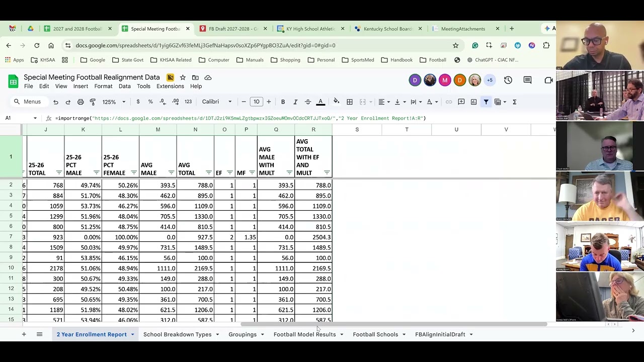644x362 pixels.
Task: Open text color picker
Action: pos(320,102)
